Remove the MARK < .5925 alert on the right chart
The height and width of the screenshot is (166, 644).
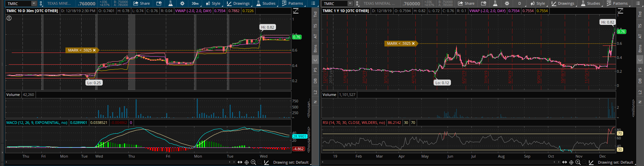pyautogui.click(x=413, y=43)
